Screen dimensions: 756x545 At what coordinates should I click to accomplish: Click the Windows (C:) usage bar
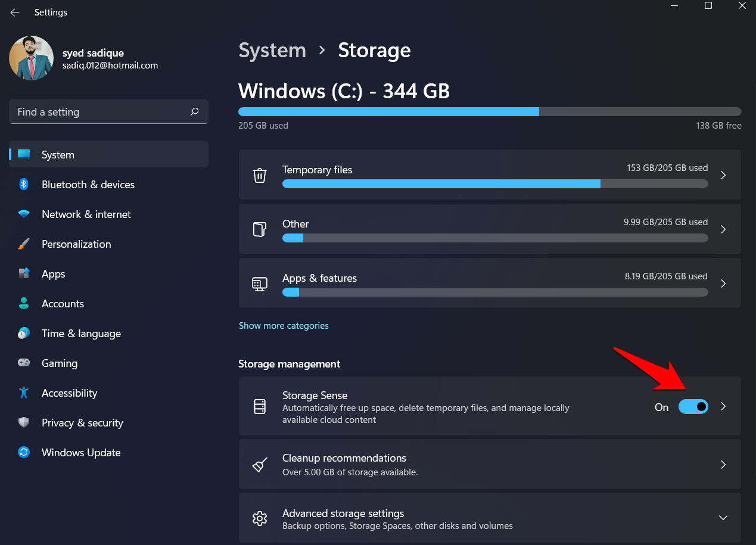(x=490, y=111)
